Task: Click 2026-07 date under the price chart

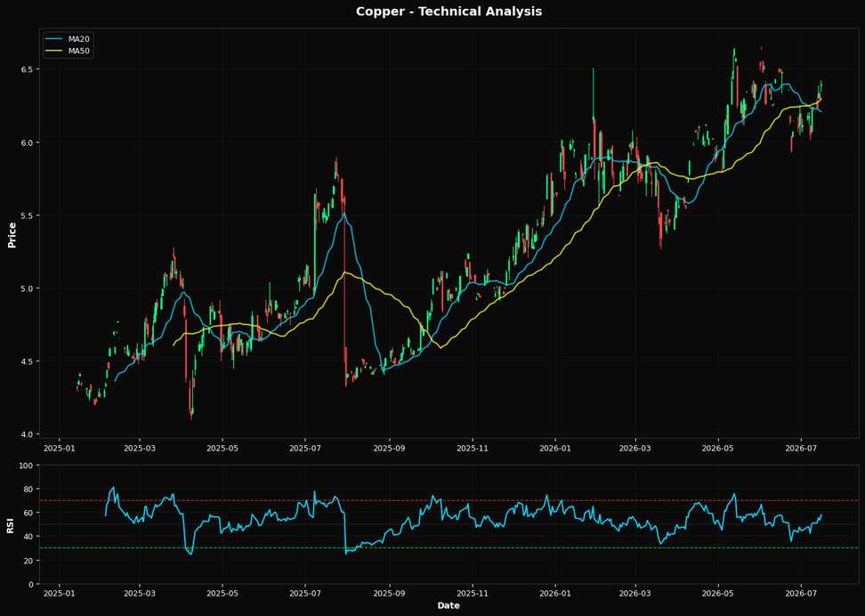Action: 801,449
